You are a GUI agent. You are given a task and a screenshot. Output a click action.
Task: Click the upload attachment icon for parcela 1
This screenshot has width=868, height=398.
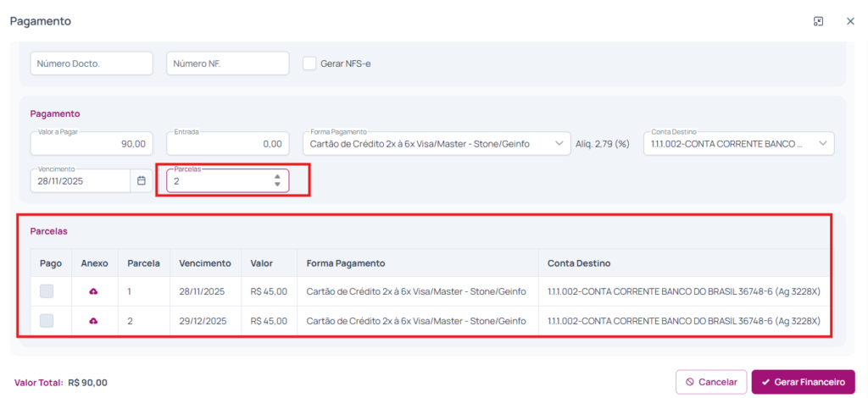(x=93, y=291)
